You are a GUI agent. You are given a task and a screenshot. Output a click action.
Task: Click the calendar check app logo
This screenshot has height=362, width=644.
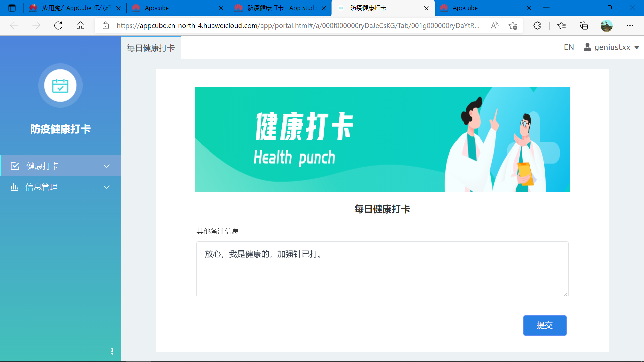tap(60, 85)
